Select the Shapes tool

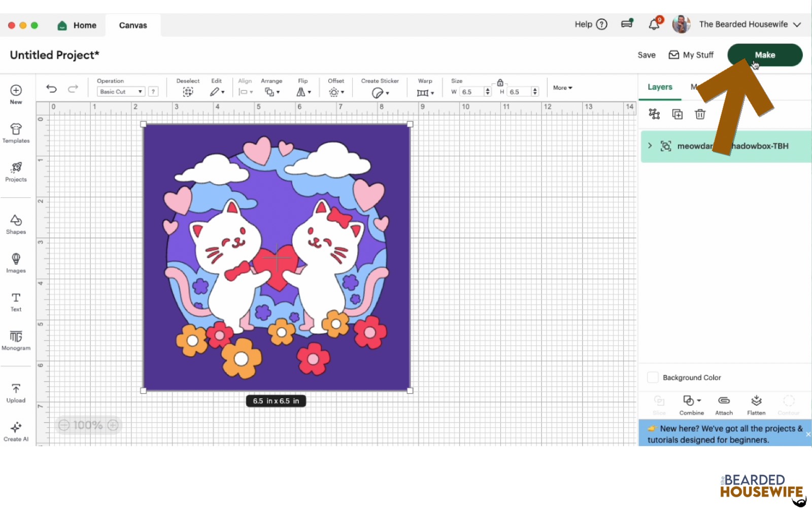click(16, 224)
